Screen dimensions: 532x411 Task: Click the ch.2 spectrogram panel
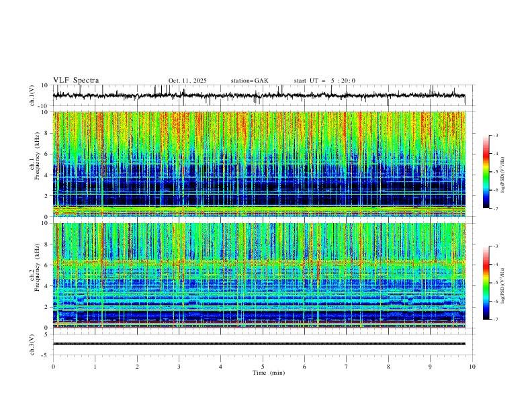pos(259,275)
